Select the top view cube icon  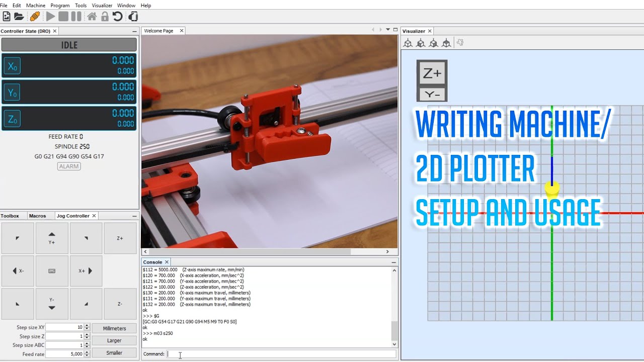coord(446,43)
